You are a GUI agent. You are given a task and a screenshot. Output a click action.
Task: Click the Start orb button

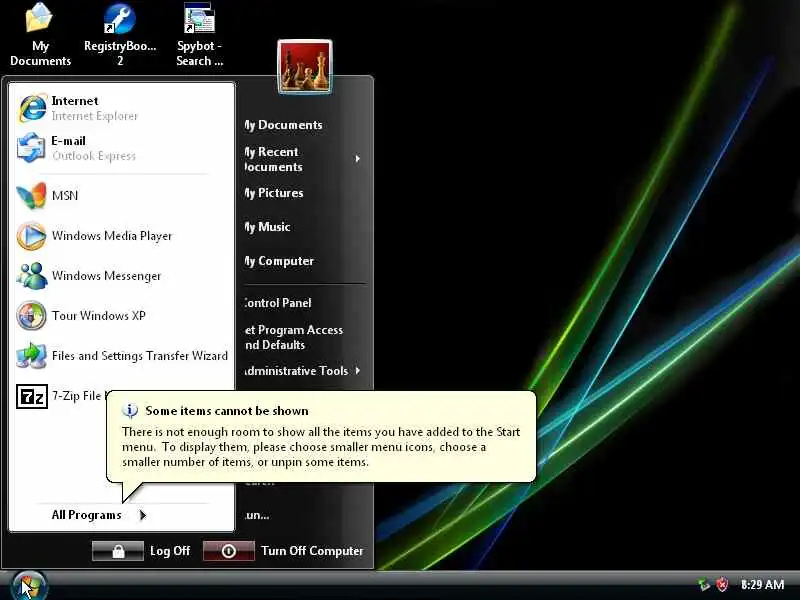[29, 585]
